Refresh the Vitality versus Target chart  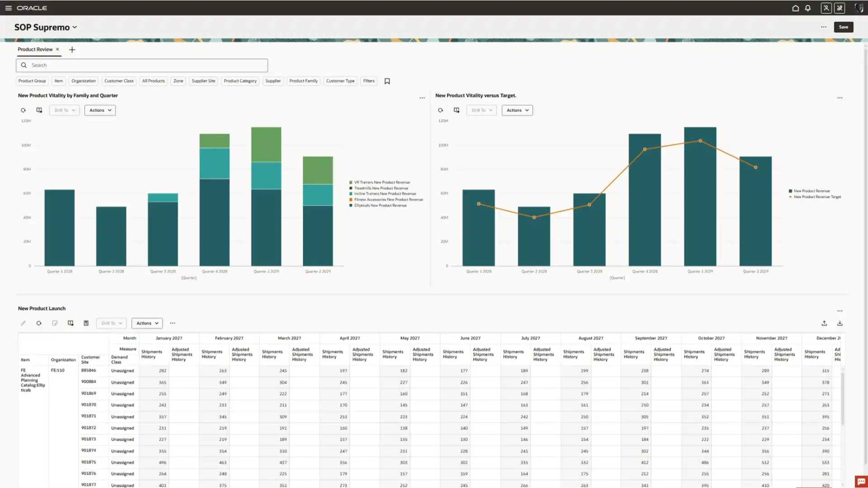click(x=440, y=110)
